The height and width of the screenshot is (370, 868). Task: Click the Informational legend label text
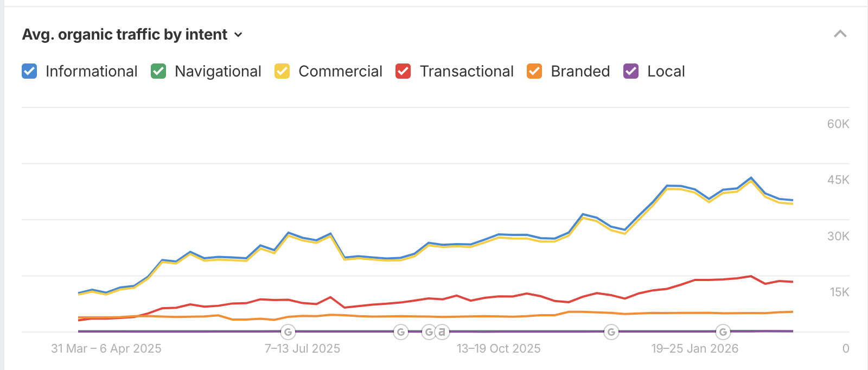[91, 71]
